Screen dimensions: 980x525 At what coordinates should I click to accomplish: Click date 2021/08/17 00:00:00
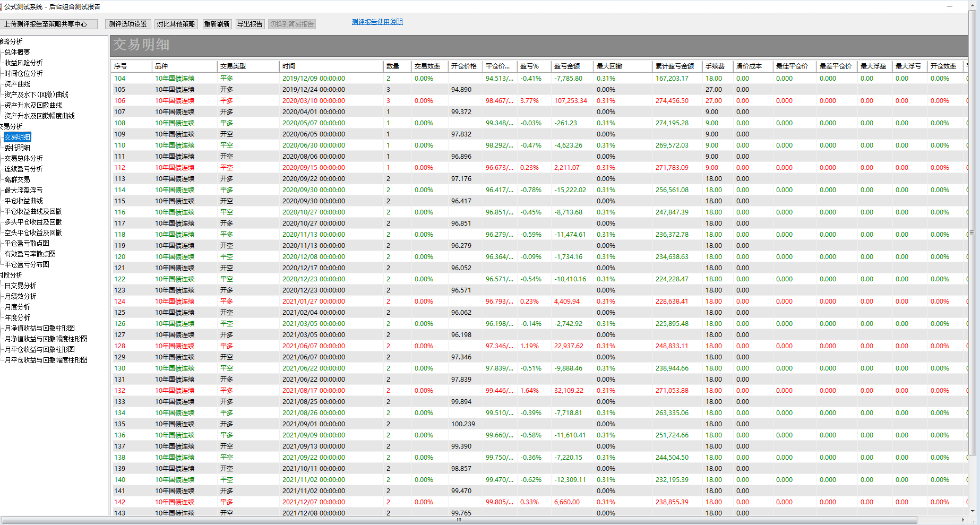(314, 390)
